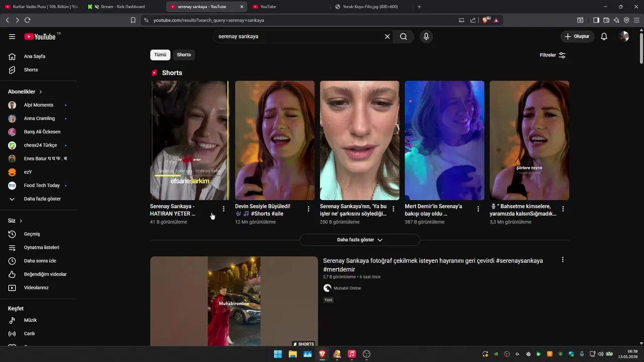644x362 pixels.
Task: Open options for Devin Sesiyle Büyüledi short
Action: (308, 209)
